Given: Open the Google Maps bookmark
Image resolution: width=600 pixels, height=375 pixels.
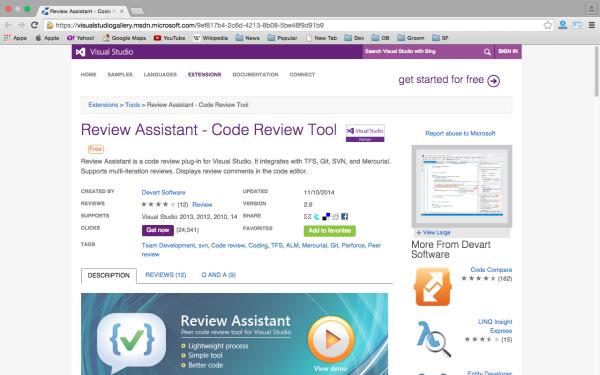Looking at the screenshot, I should click(125, 38).
